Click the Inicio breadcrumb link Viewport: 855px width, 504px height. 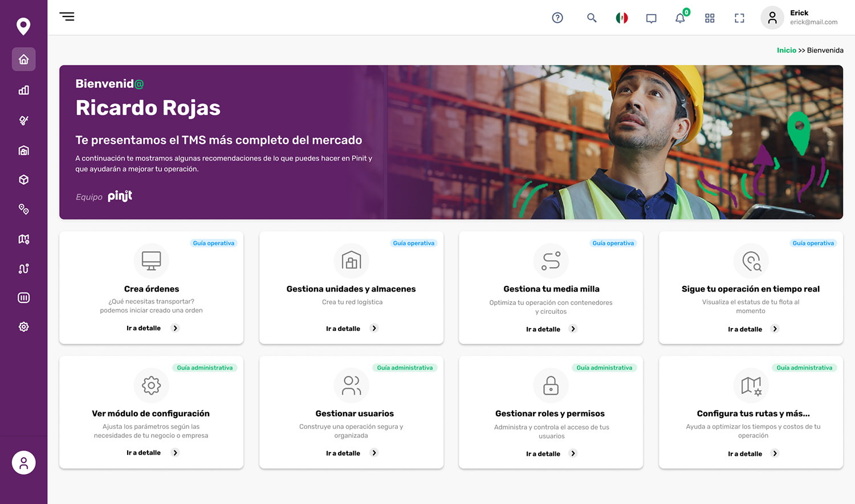[x=786, y=50]
